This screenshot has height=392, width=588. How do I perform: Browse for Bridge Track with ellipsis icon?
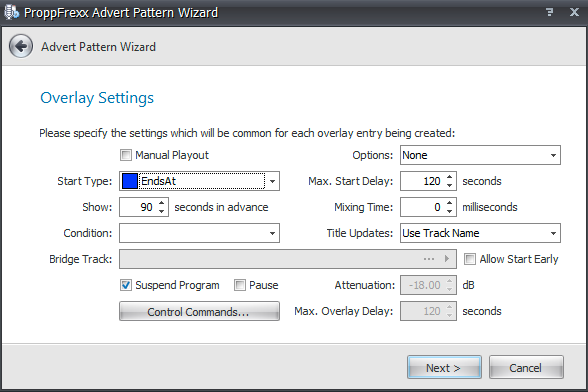pyautogui.click(x=429, y=259)
